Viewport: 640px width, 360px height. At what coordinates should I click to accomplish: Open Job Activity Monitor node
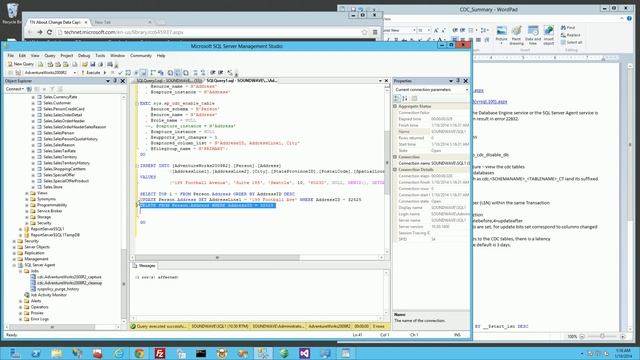pyautogui.click(x=49, y=295)
